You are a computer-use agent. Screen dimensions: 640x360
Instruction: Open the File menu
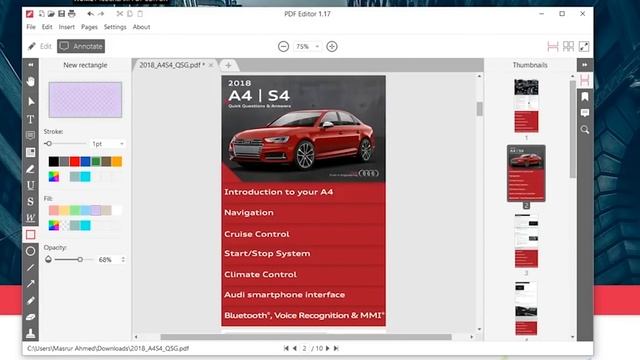(x=31, y=27)
